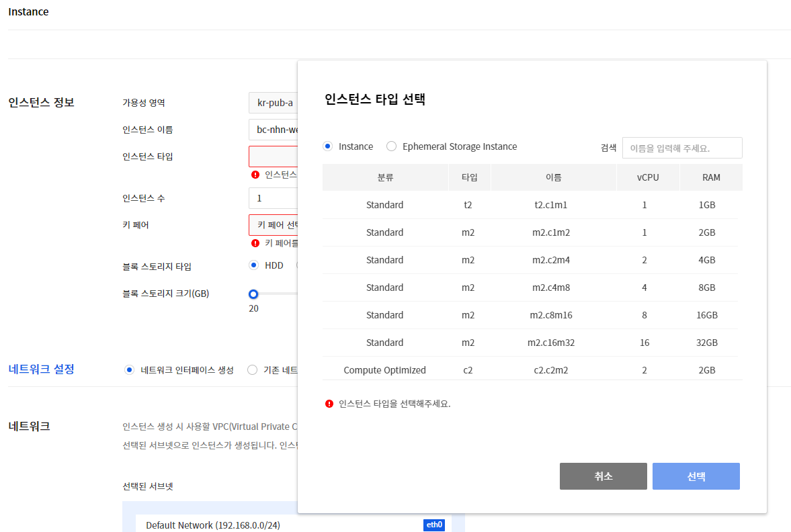Click the search magnifier area labeled 검색

608,147
